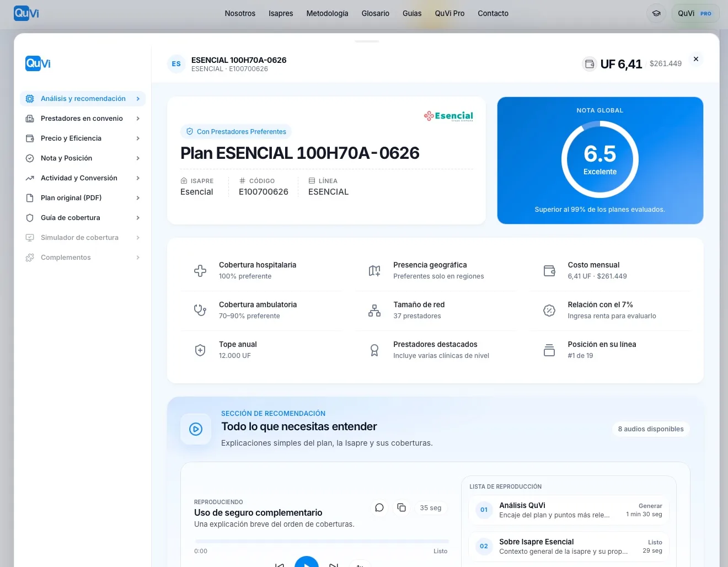Click the Simulador de cobertura monitor icon
Image resolution: width=728 pixels, height=567 pixels.
click(30, 238)
